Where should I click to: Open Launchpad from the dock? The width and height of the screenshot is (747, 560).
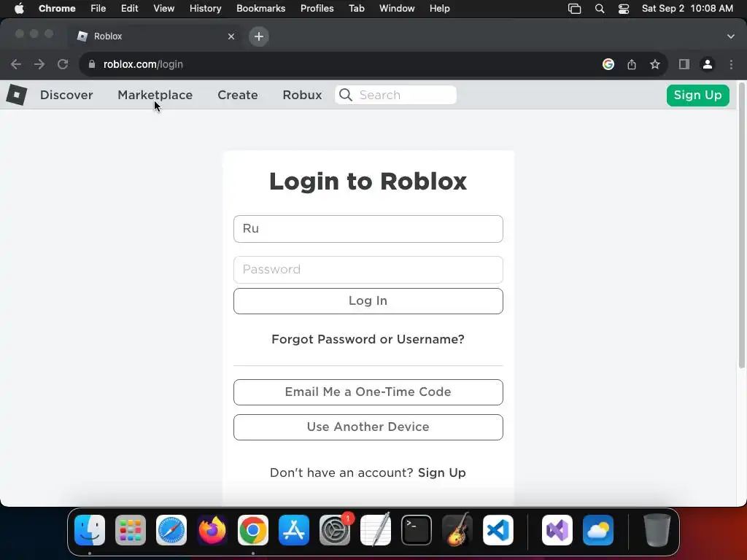[131, 530]
